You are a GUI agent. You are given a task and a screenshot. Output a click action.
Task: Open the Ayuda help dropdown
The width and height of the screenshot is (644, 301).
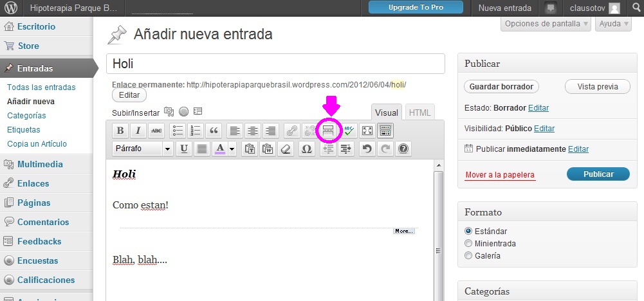click(613, 24)
